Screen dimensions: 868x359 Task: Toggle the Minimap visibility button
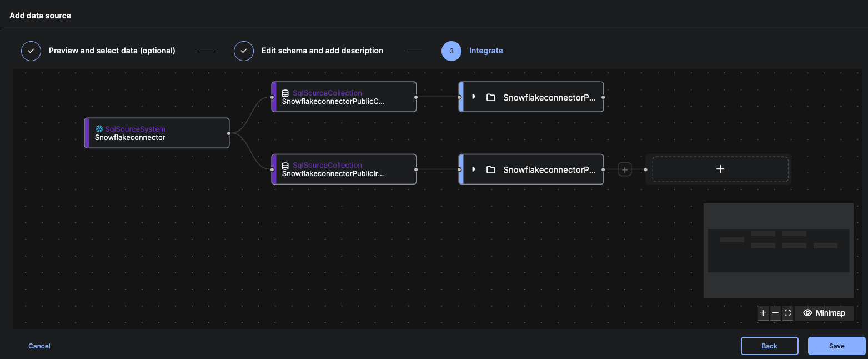pyautogui.click(x=824, y=313)
